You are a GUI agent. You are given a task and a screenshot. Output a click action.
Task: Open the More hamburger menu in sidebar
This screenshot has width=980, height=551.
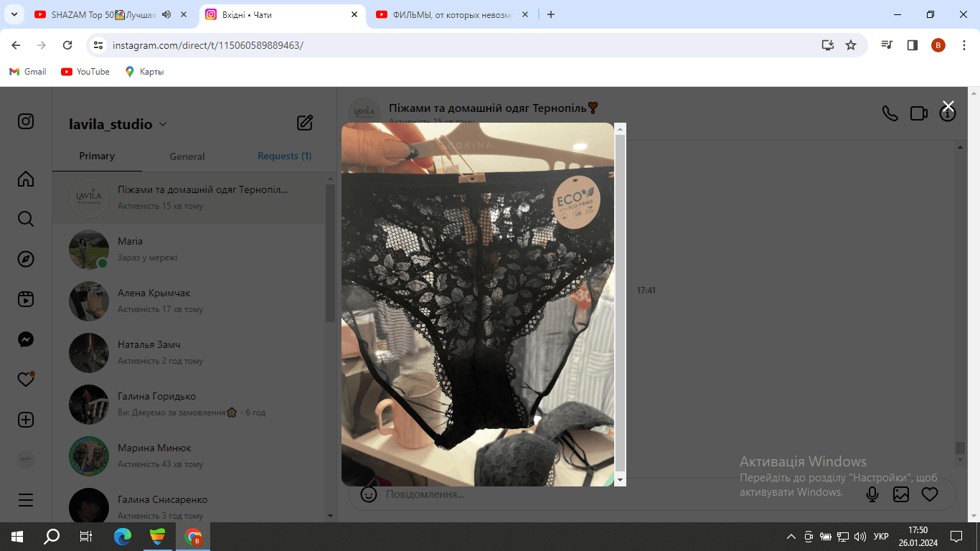pyautogui.click(x=26, y=500)
